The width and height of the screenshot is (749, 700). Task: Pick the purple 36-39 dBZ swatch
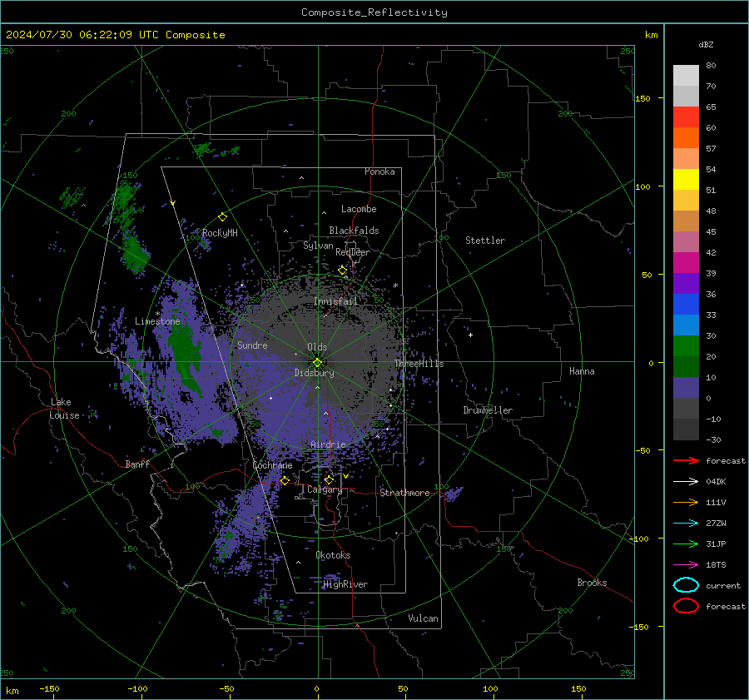[x=686, y=283]
